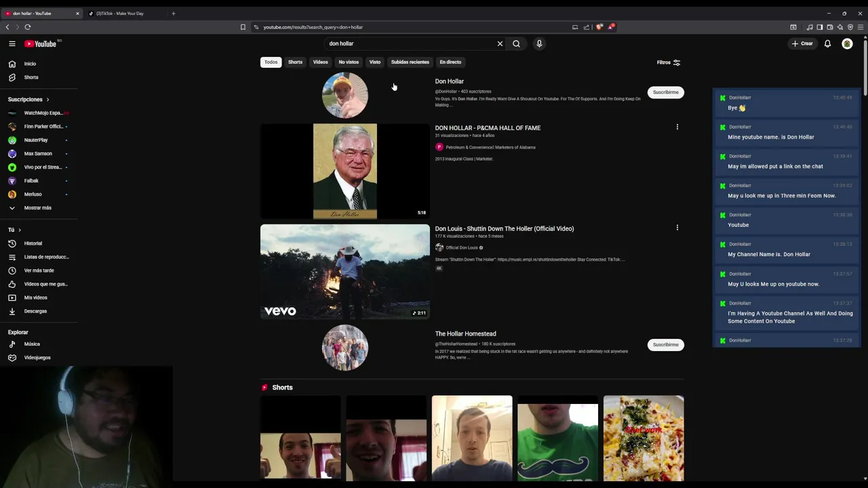Start voice search with the microphone
The height and width of the screenshot is (488, 868).
539,43
